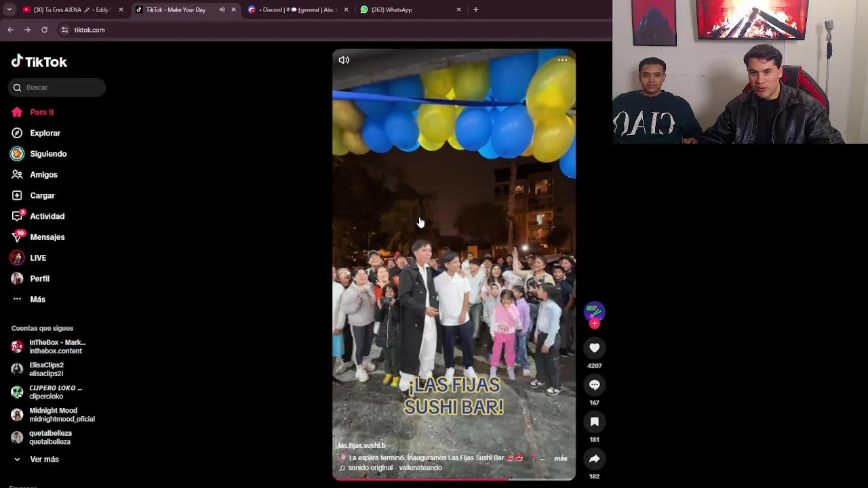Click the Mensajes icon with badge

click(x=18, y=237)
